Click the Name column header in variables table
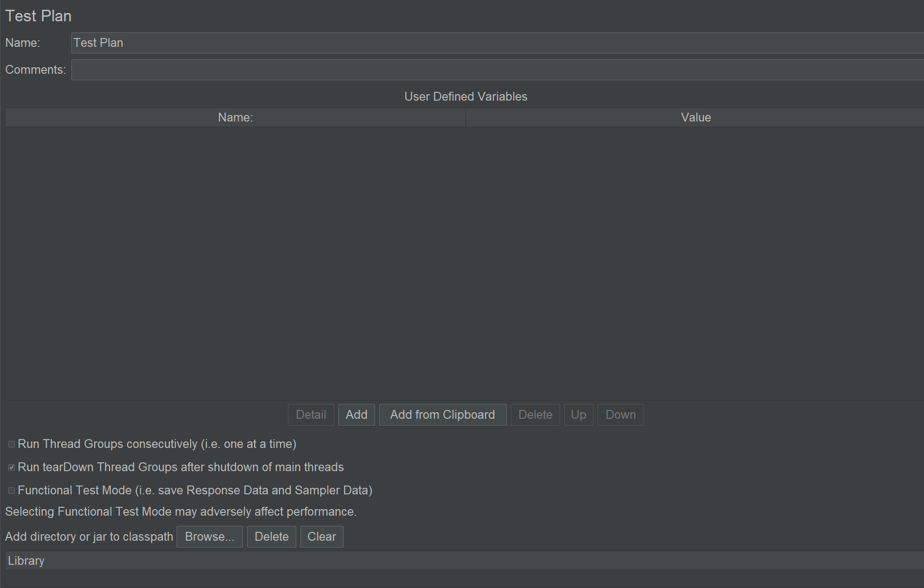The height and width of the screenshot is (588, 924). (235, 116)
